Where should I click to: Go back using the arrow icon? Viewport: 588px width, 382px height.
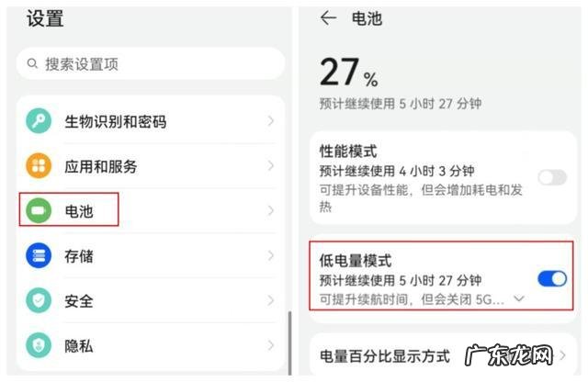328,18
